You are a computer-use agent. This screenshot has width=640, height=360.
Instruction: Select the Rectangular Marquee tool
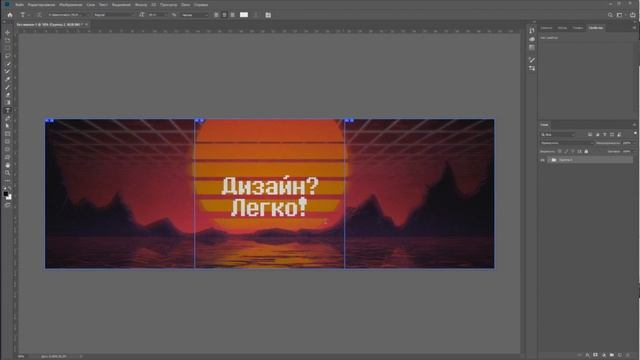tap(7, 48)
